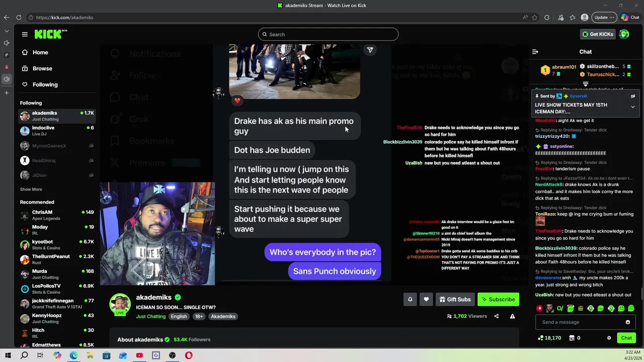This screenshot has width=644, height=362.
Task: Click the green Subscribe button
Action: click(498, 299)
